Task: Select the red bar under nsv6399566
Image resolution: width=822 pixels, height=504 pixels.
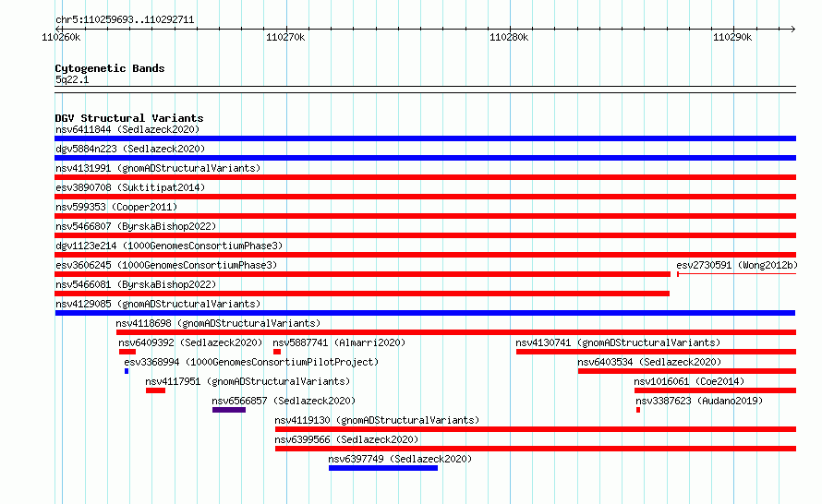Action: coord(536,449)
